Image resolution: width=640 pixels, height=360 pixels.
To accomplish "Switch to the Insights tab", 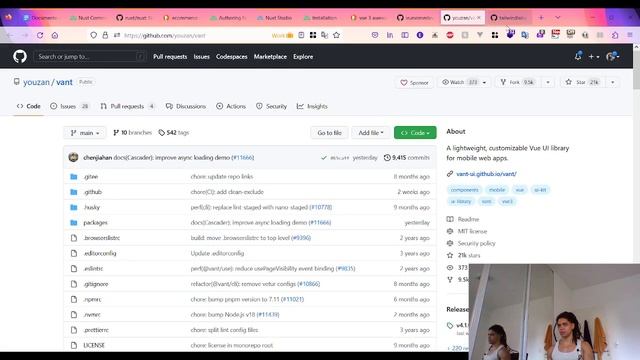I will coord(312,106).
